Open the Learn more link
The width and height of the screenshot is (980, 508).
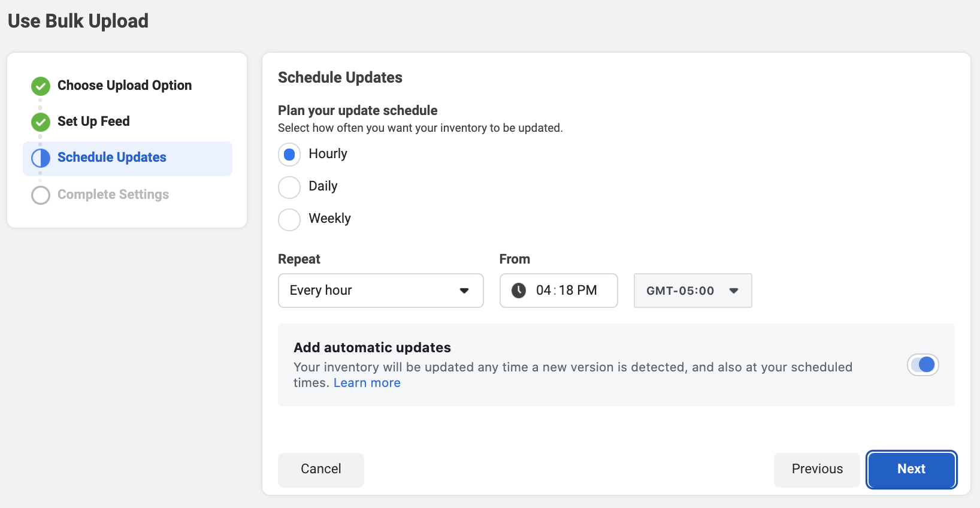367,383
